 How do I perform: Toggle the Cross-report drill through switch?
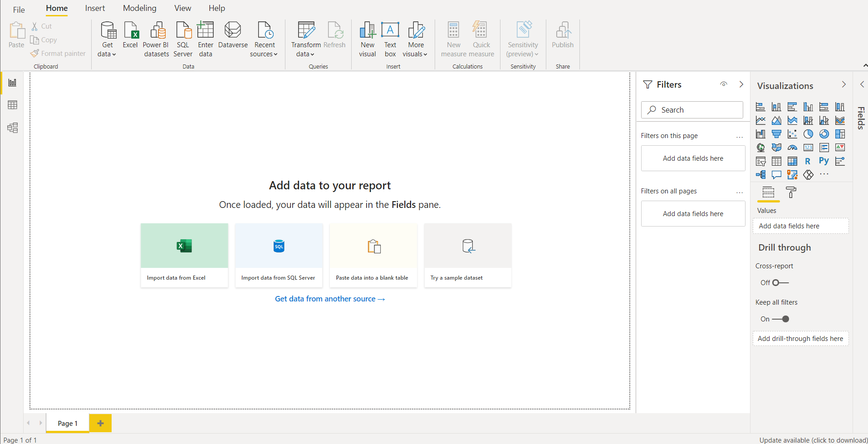point(780,282)
